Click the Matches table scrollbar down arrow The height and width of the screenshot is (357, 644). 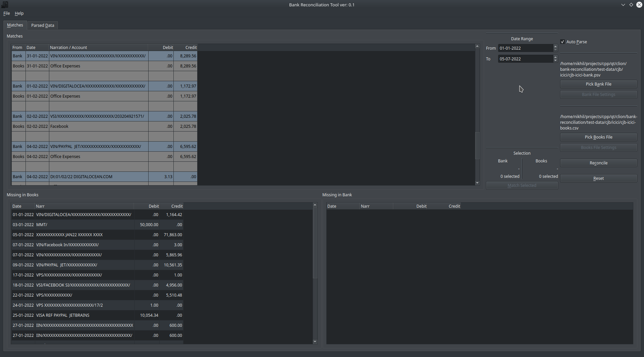pyautogui.click(x=477, y=183)
